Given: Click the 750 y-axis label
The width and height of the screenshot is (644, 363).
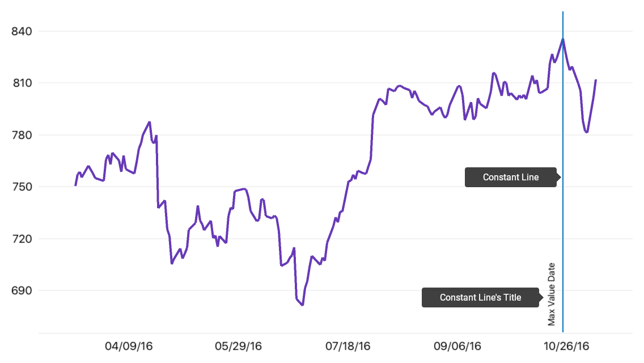Looking at the screenshot, I should (22, 187).
